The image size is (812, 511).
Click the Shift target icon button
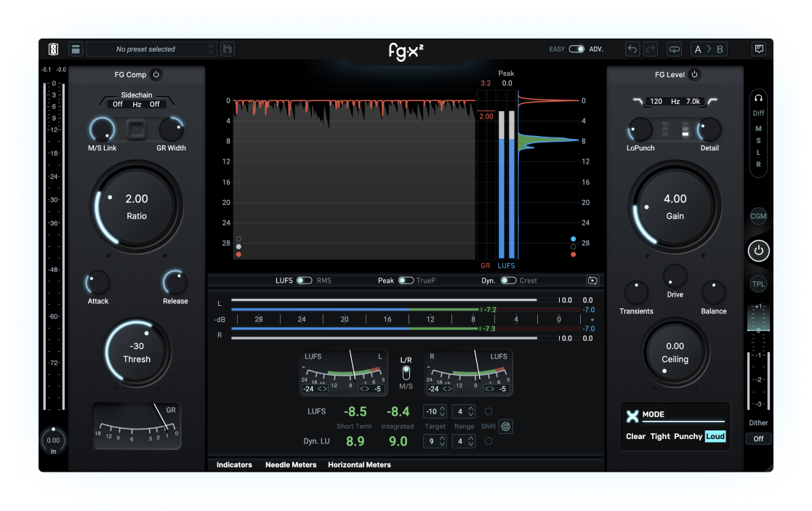[505, 427]
